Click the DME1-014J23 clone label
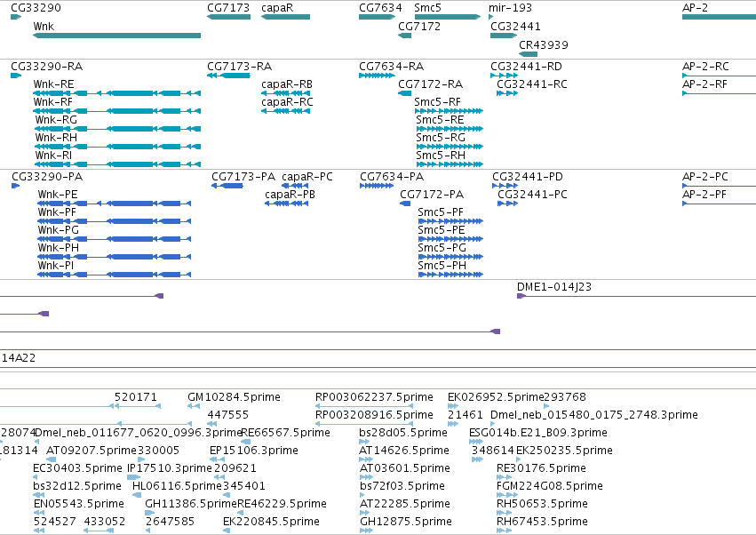 pos(554,286)
